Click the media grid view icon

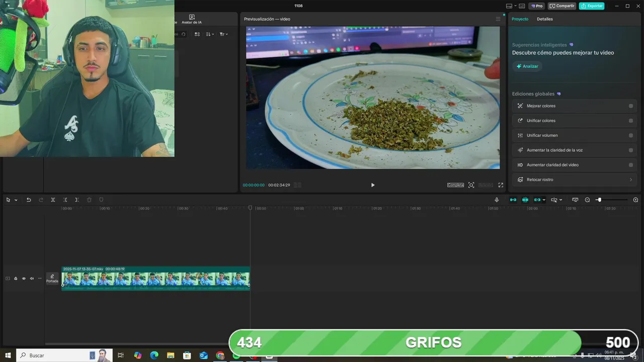(197, 34)
